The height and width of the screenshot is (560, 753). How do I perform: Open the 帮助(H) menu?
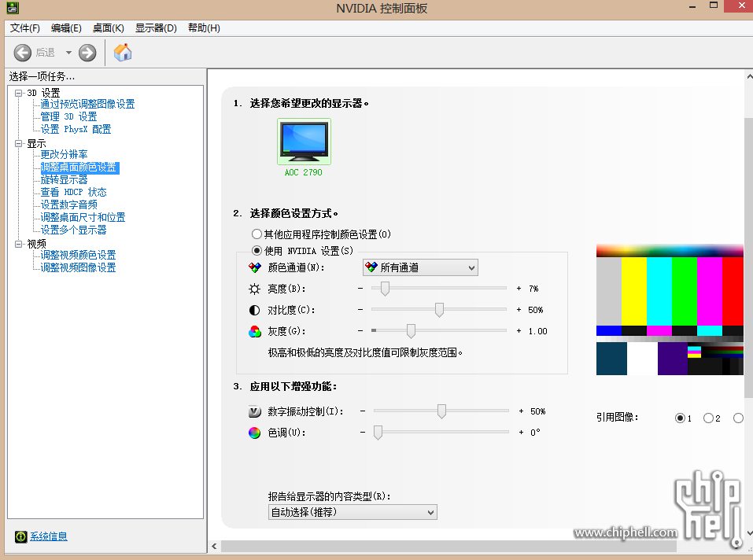coord(204,28)
